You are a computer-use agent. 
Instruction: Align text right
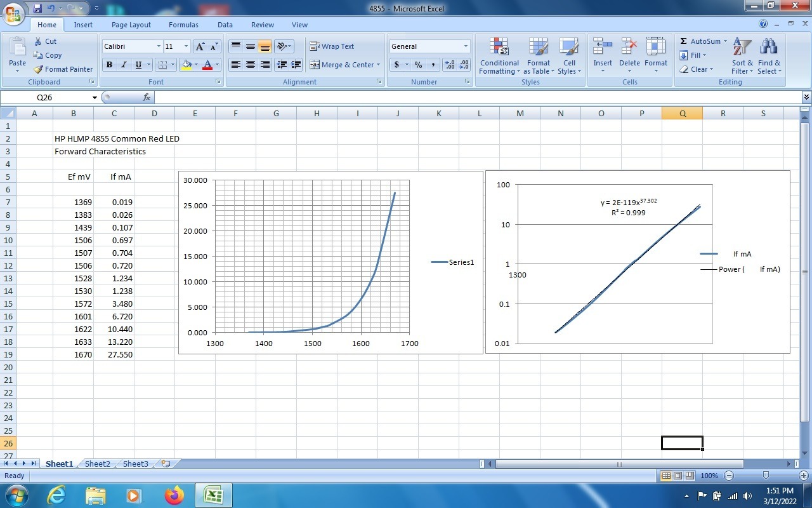point(265,65)
